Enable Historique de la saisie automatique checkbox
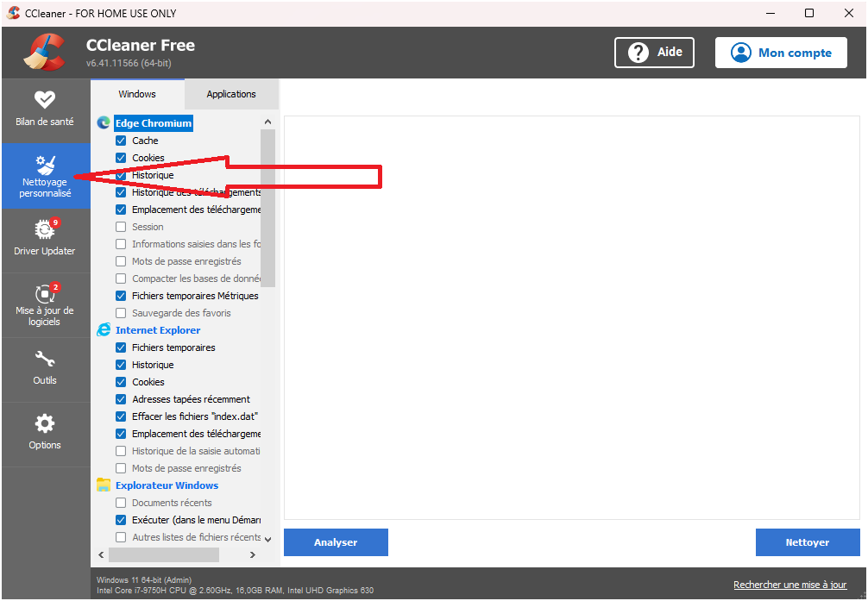The width and height of the screenshot is (868, 601). (121, 451)
